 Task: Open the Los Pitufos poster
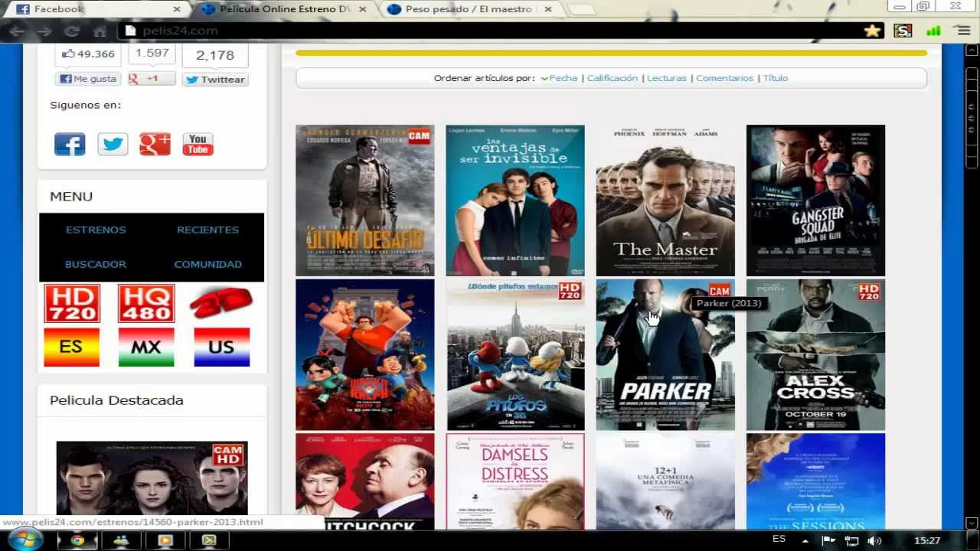pyautogui.click(x=515, y=355)
